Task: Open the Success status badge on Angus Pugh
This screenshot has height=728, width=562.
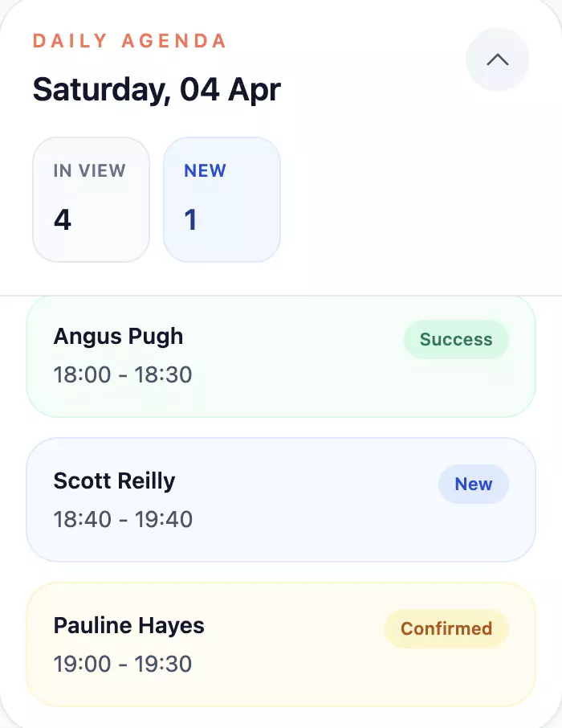Action: 455,339
